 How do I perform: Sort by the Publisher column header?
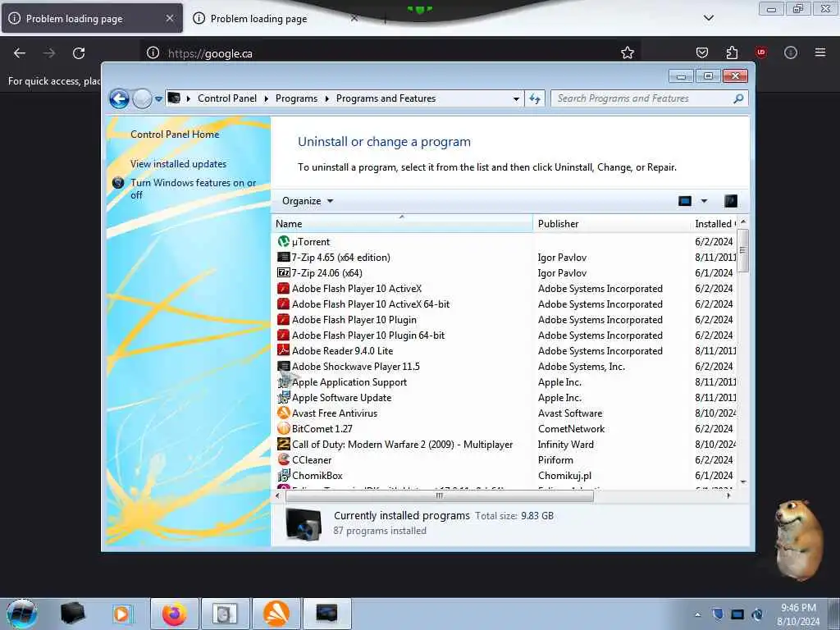click(611, 223)
